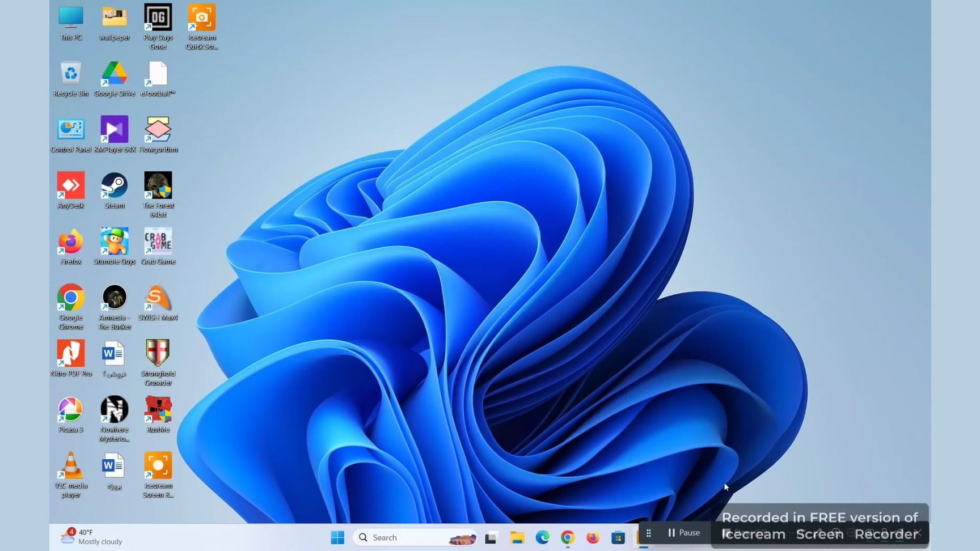This screenshot has width=980, height=551.
Task: Open the Windows Start menu
Action: coord(337,537)
